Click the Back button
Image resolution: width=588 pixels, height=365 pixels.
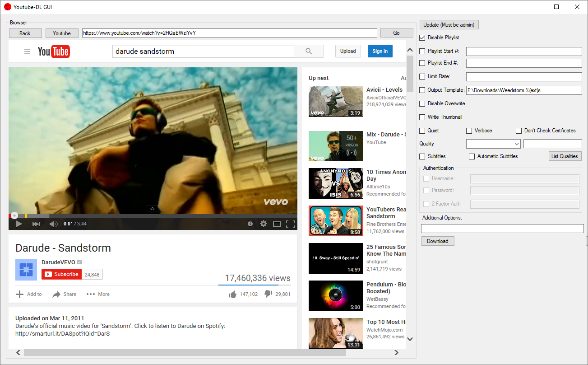click(x=25, y=33)
